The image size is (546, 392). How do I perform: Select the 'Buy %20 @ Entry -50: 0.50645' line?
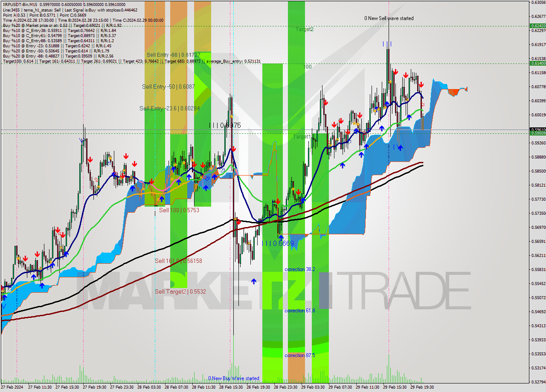tap(56, 51)
